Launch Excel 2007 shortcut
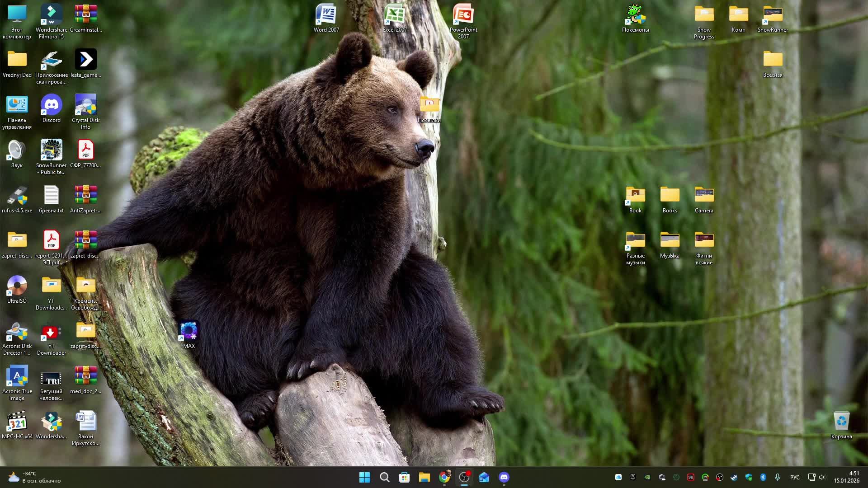Viewport: 868px width, 488px height. 395,18
